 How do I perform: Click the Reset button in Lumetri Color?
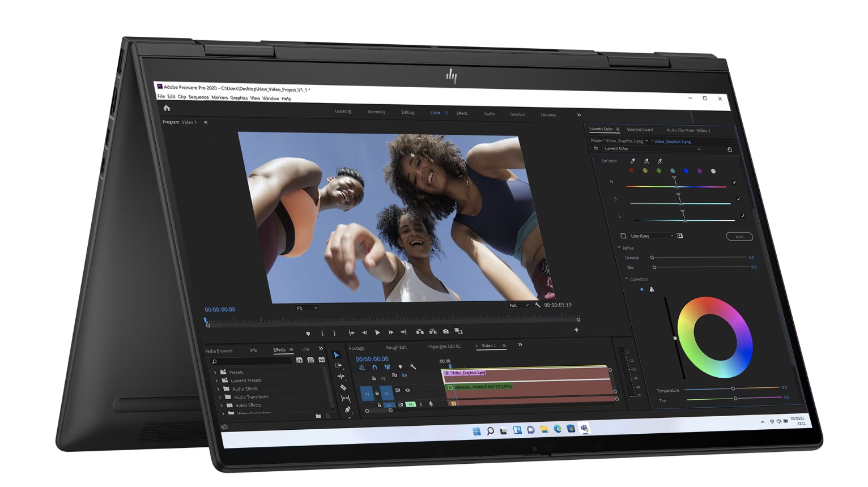(x=739, y=237)
